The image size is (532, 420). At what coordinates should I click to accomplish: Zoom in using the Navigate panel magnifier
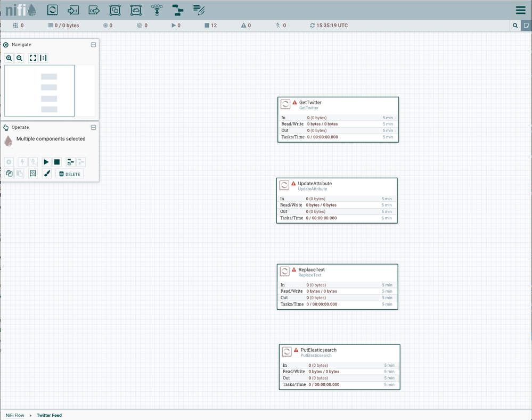tap(9, 58)
